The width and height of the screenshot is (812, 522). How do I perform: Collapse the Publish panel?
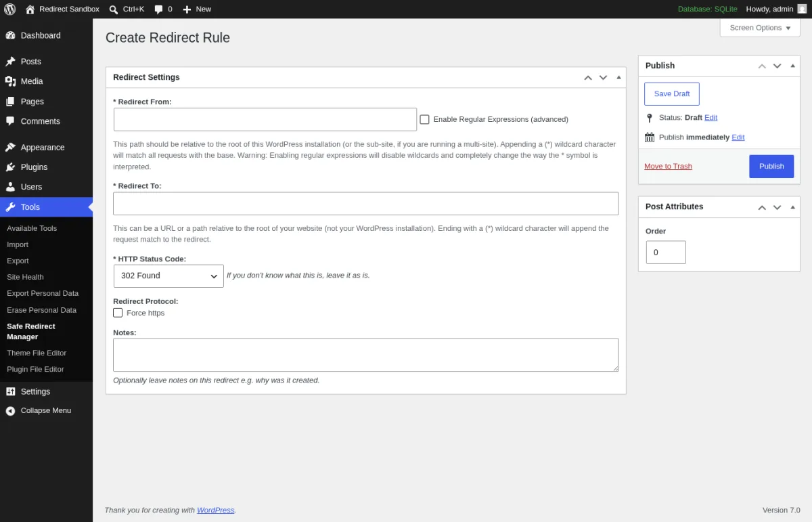coord(792,66)
